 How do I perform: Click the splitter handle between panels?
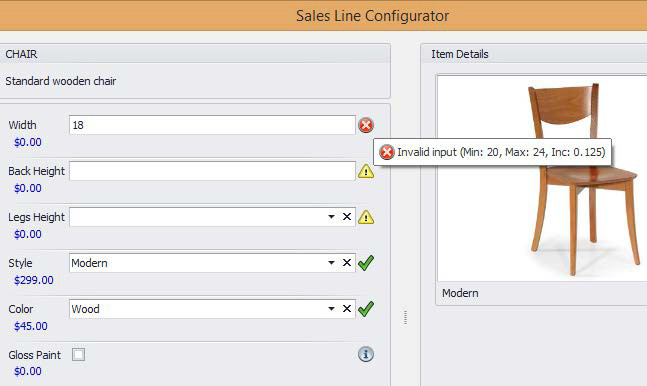click(405, 317)
